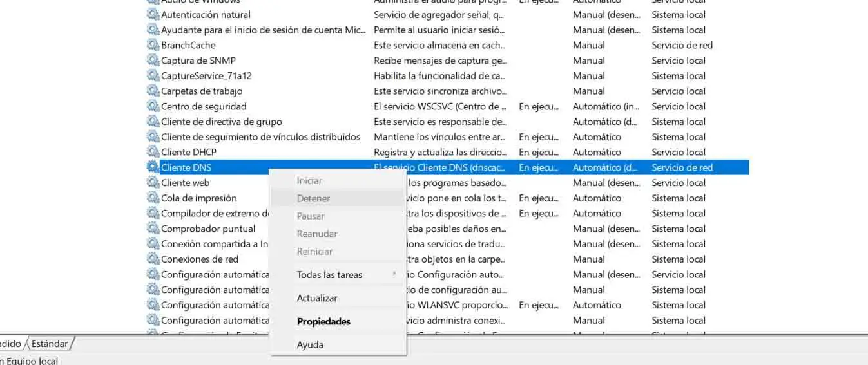
Task: Select the Cola de impresión service
Action: point(199,198)
